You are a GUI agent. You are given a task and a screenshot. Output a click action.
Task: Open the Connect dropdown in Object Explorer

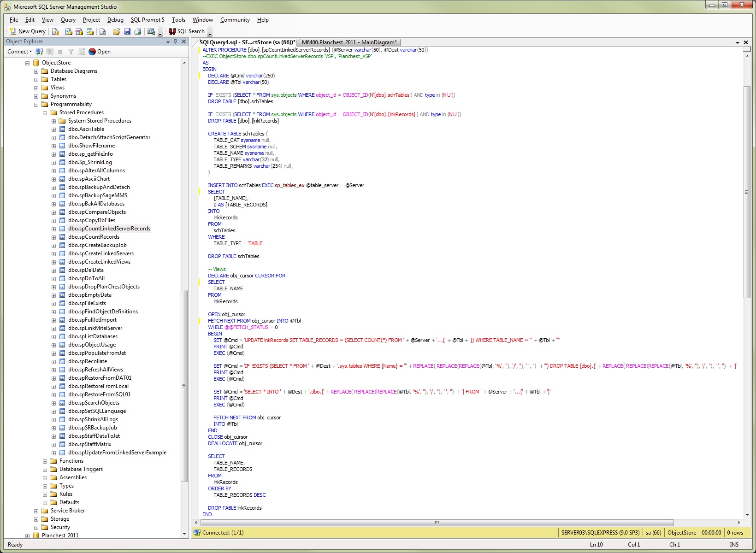click(19, 52)
